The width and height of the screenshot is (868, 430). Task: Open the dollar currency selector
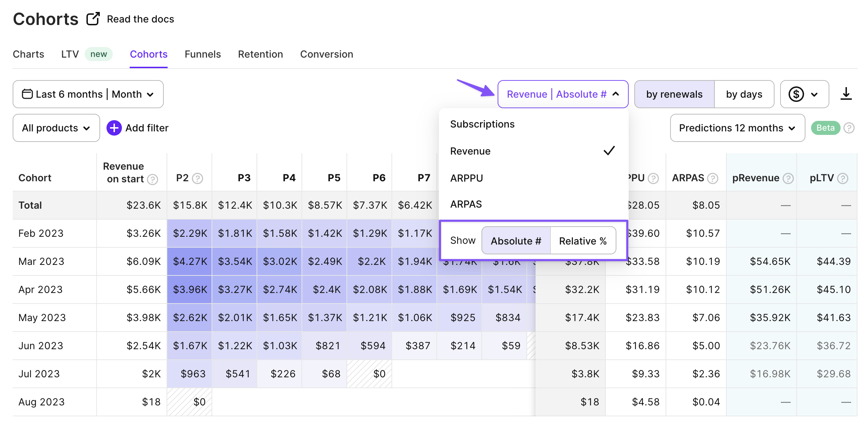point(804,94)
